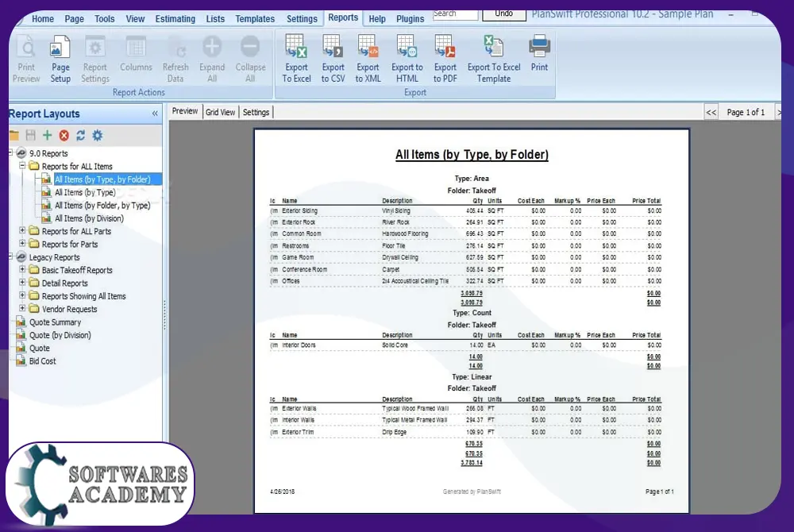
Task: Switch to Grid View tab
Action: coord(220,112)
